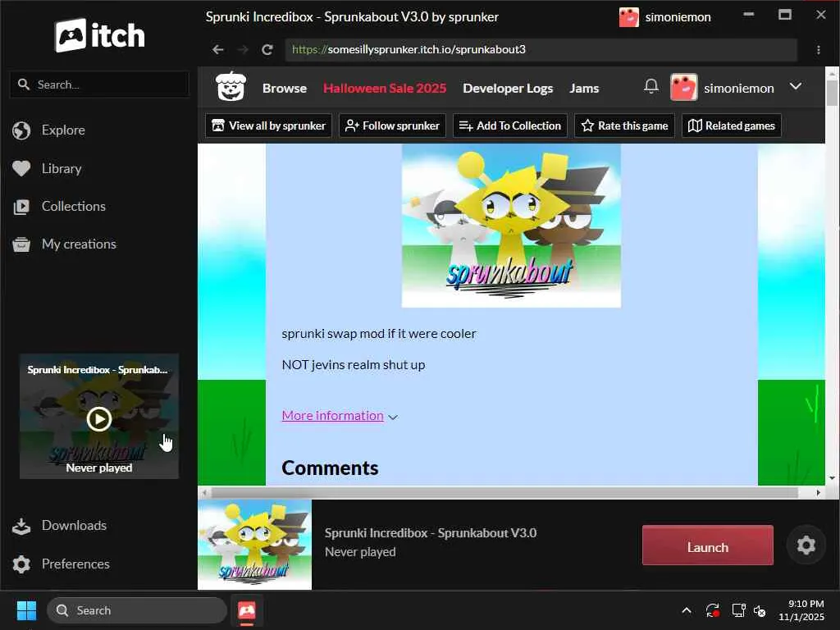Click the More information chevron arrow
This screenshot has width=840, height=630.
click(x=393, y=418)
